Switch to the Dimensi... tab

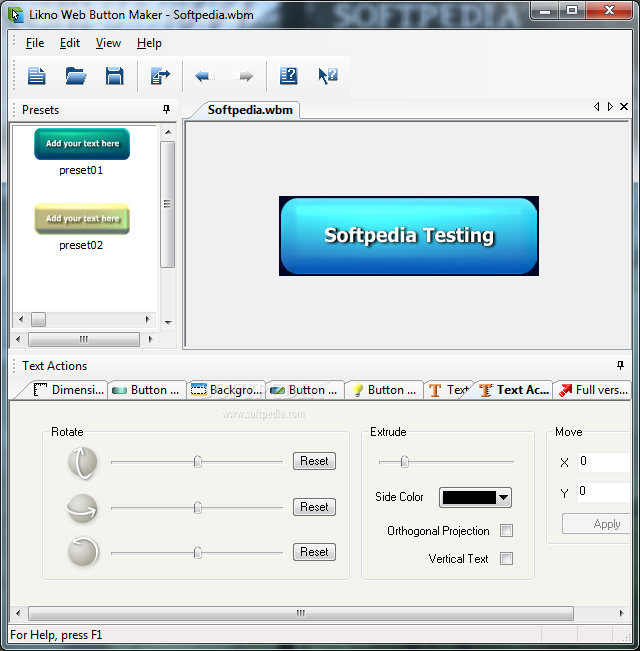68,390
